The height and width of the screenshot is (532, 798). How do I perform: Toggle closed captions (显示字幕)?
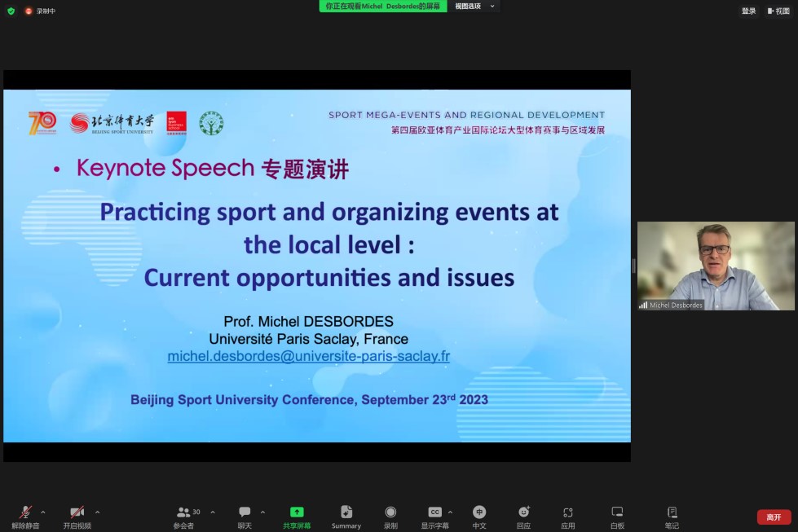[x=434, y=512]
